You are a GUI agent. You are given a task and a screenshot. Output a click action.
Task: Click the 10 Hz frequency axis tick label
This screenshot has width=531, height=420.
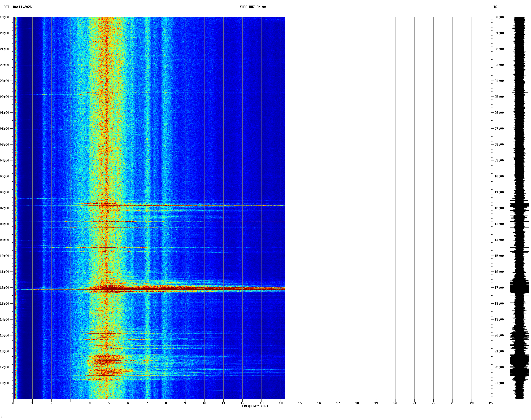pyautogui.click(x=204, y=403)
